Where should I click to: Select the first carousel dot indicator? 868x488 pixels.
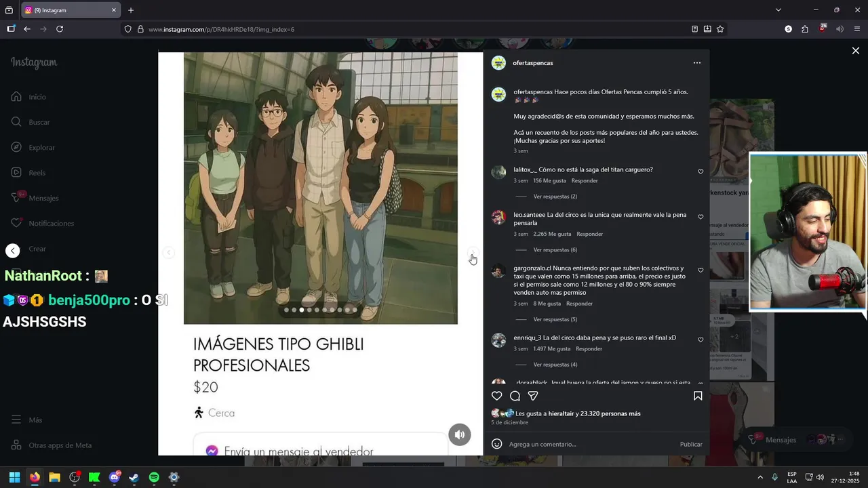(286, 310)
